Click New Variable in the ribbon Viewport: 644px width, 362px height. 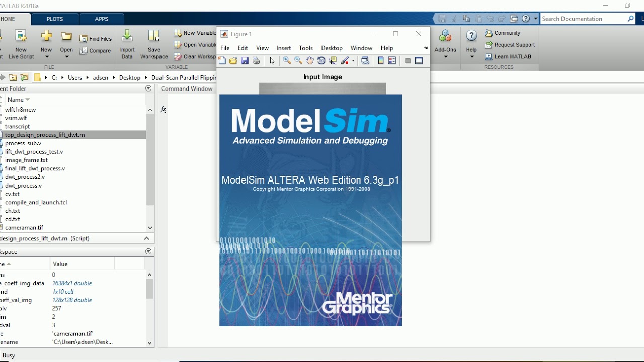point(195,33)
